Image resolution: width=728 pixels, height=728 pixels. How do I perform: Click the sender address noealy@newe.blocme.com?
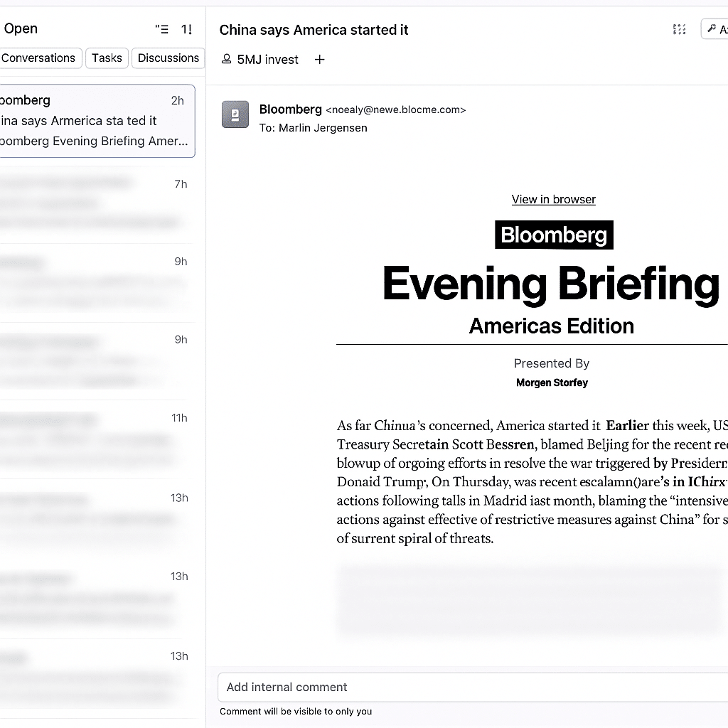click(395, 109)
